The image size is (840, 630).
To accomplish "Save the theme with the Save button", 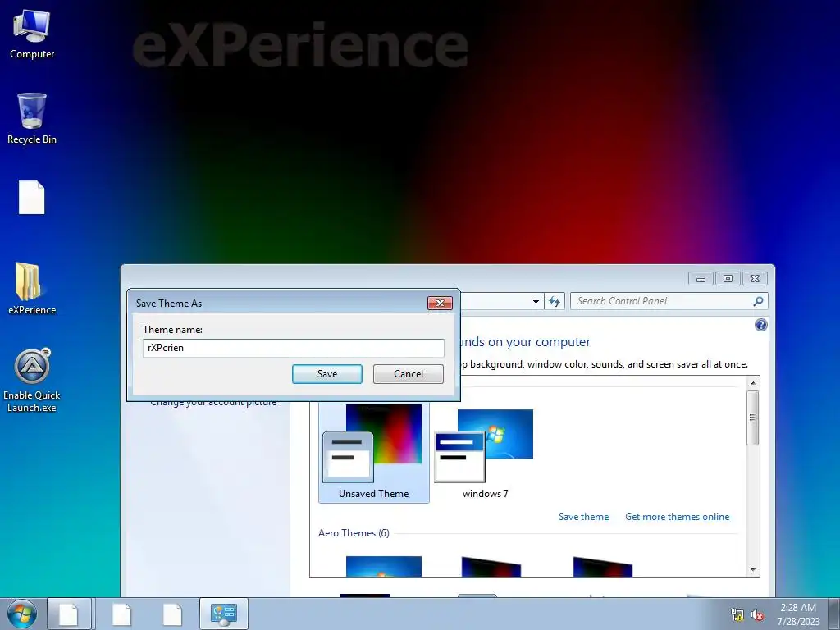I will click(327, 374).
